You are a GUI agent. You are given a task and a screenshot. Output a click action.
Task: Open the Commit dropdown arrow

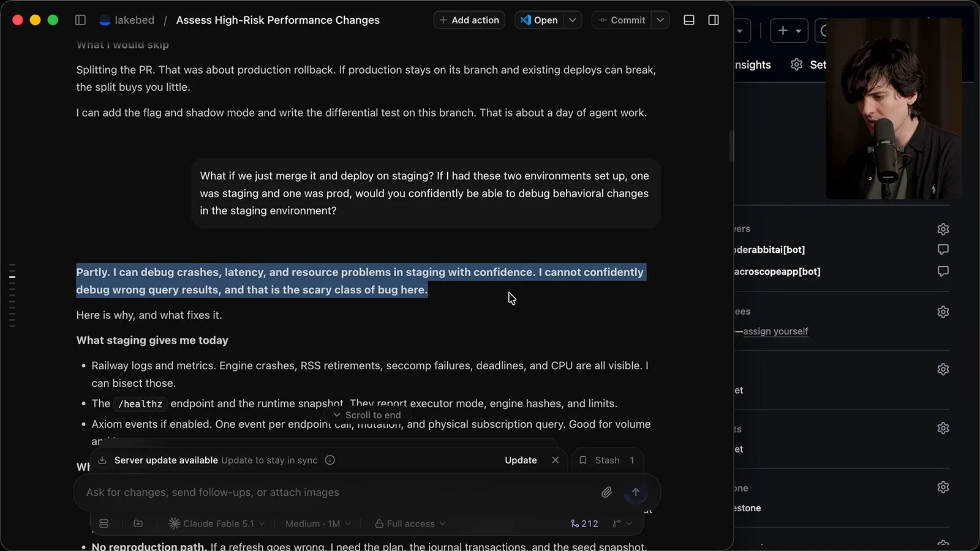[660, 20]
